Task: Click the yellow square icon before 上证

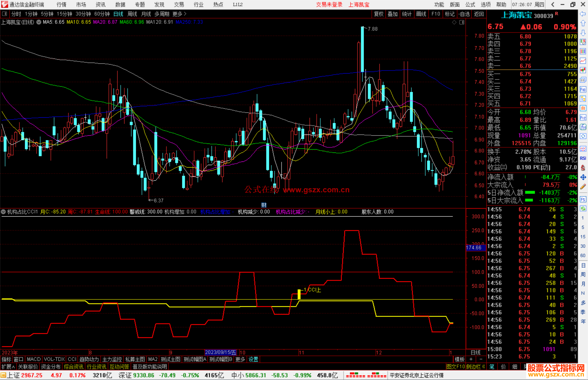Action: pyautogui.click(x=3, y=375)
